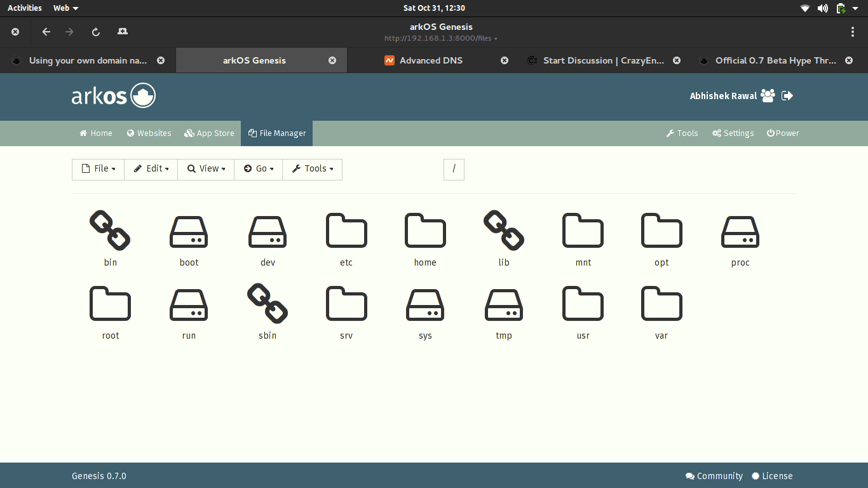Click the Abhishek Rawal username

click(x=723, y=96)
